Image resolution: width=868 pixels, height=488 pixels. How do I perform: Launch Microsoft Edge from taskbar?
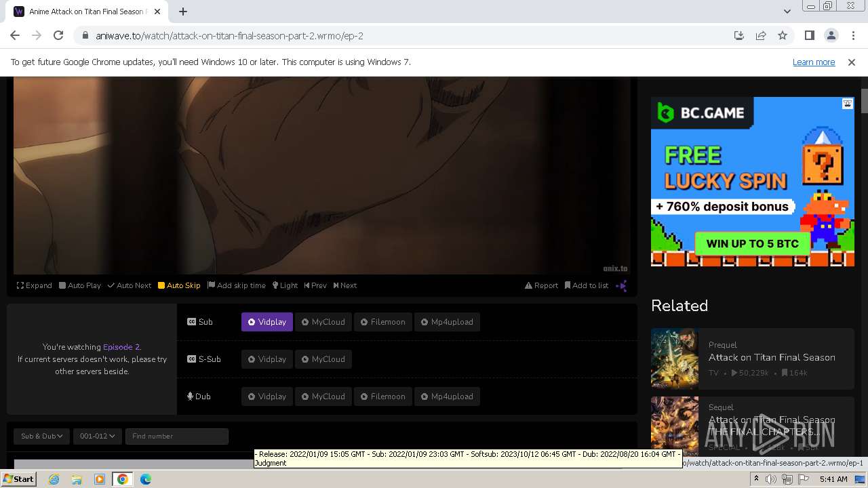pyautogui.click(x=146, y=479)
